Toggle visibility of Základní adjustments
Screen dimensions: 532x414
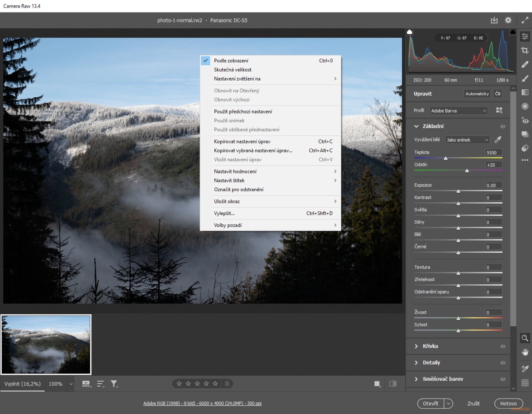pos(503,126)
